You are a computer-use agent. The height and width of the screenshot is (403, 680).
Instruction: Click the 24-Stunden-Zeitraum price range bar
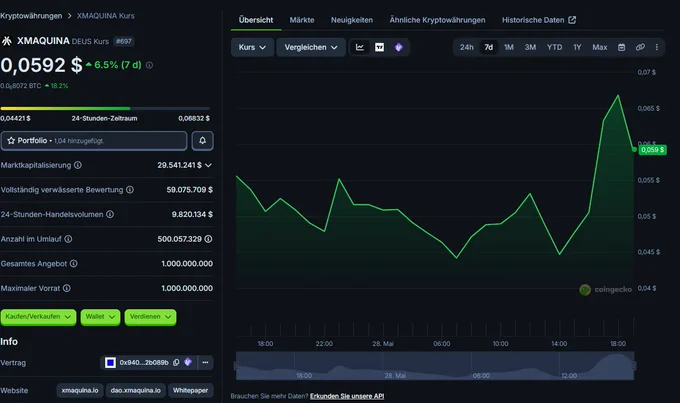click(x=105, y=108)
